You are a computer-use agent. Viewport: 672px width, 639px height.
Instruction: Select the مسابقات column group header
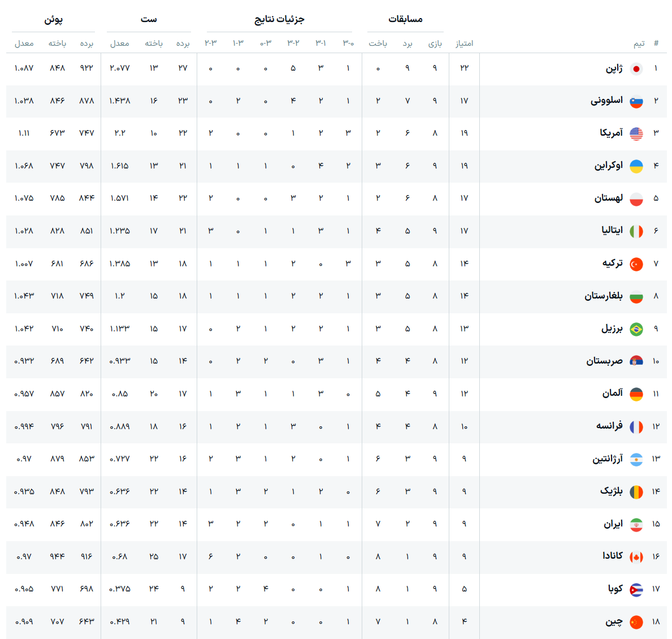coord(405,19)
